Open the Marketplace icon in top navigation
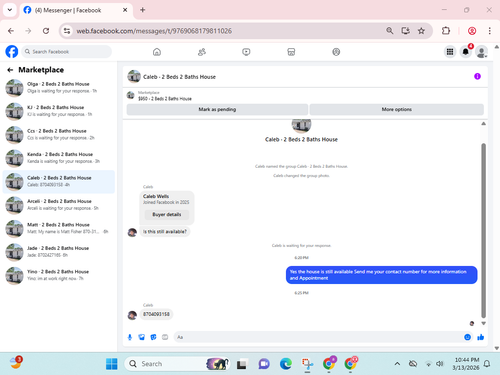 pyautogui.click(x=291, y=52)
